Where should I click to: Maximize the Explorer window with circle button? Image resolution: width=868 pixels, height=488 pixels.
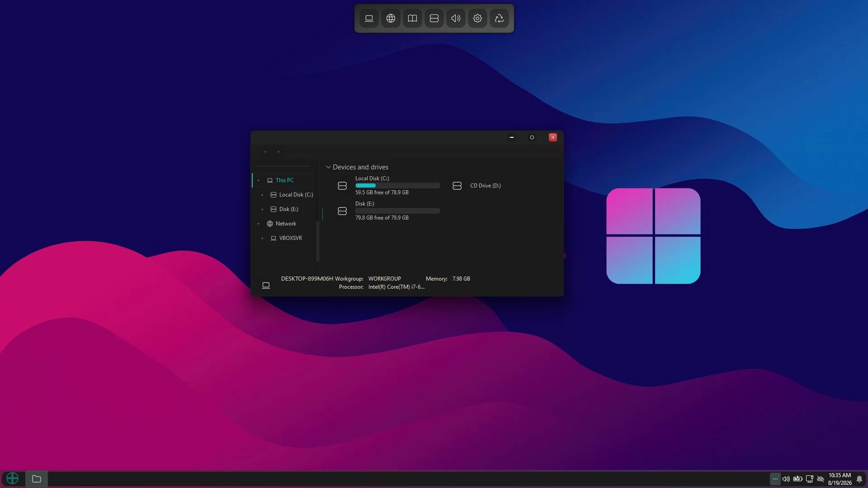532,137
